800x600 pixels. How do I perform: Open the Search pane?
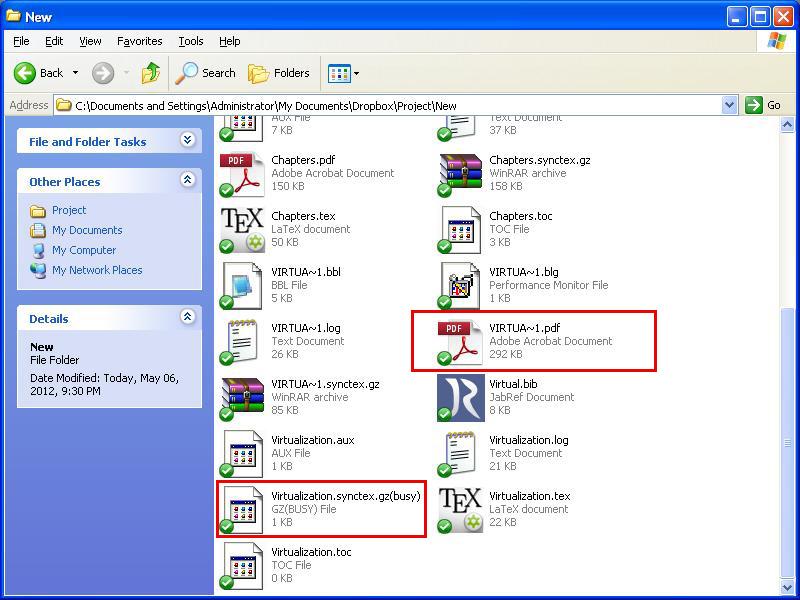(206, 73)
